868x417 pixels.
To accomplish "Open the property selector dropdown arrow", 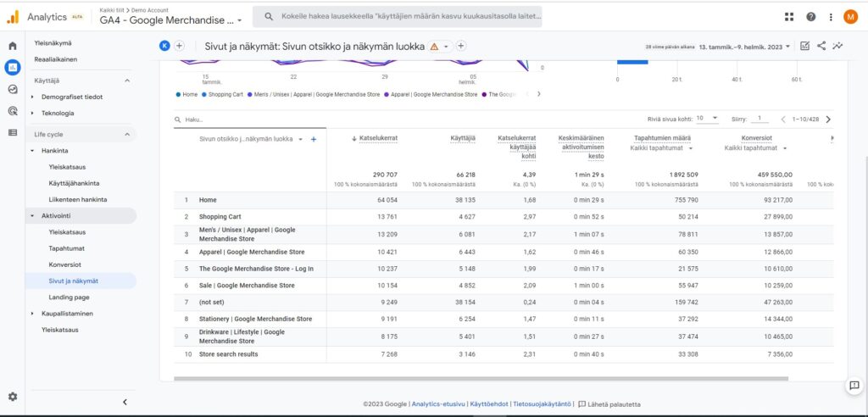I will 240,21.
